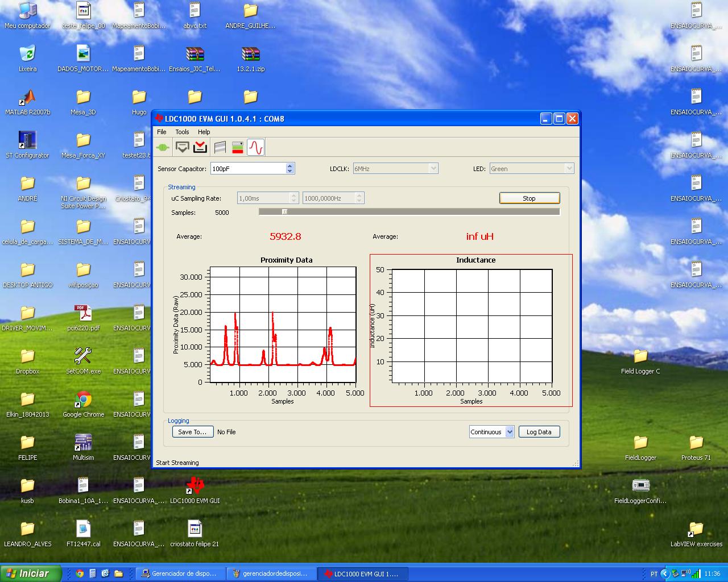Switch to gerenciadordedisposi taskbar item
This screenshot has height=582, width=728.
tap(271, 573)
